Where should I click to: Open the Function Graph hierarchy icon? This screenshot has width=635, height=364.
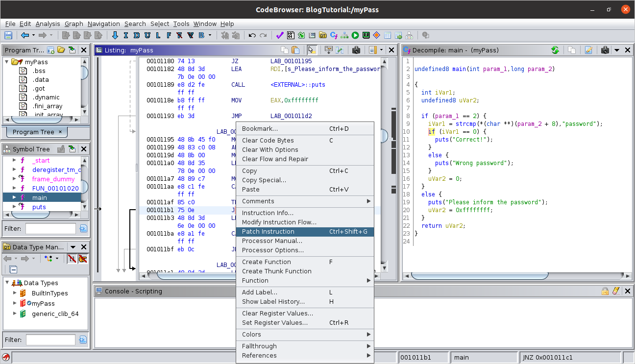(x=344, y=35)
